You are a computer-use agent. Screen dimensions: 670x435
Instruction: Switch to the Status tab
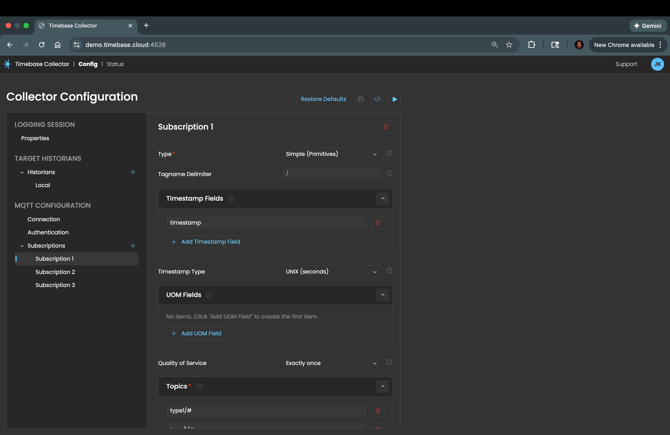[115, 64]
